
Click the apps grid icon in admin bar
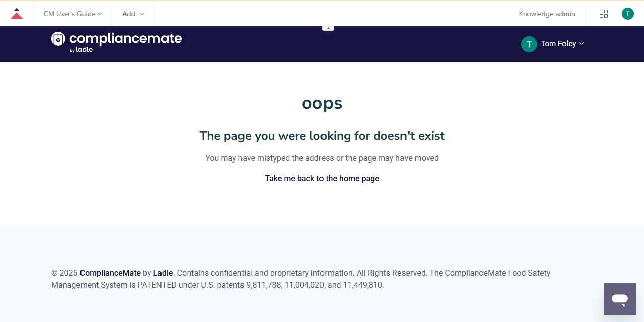tap(604, 14)
